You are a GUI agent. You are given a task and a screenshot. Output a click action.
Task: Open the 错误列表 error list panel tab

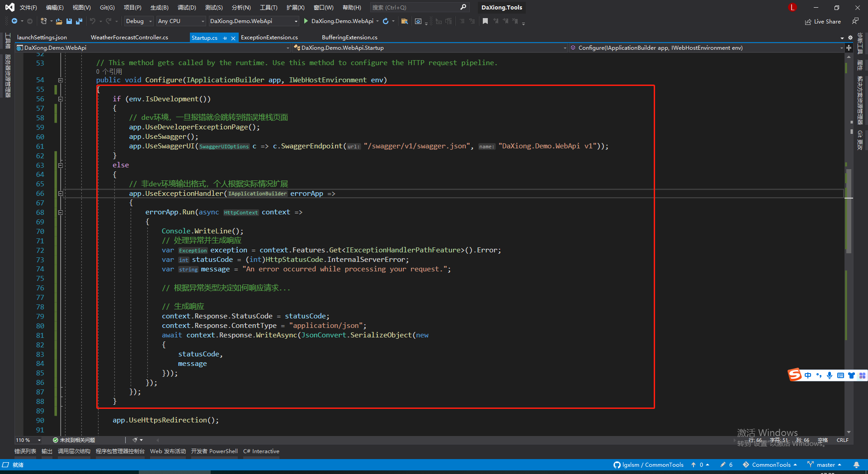25,451
